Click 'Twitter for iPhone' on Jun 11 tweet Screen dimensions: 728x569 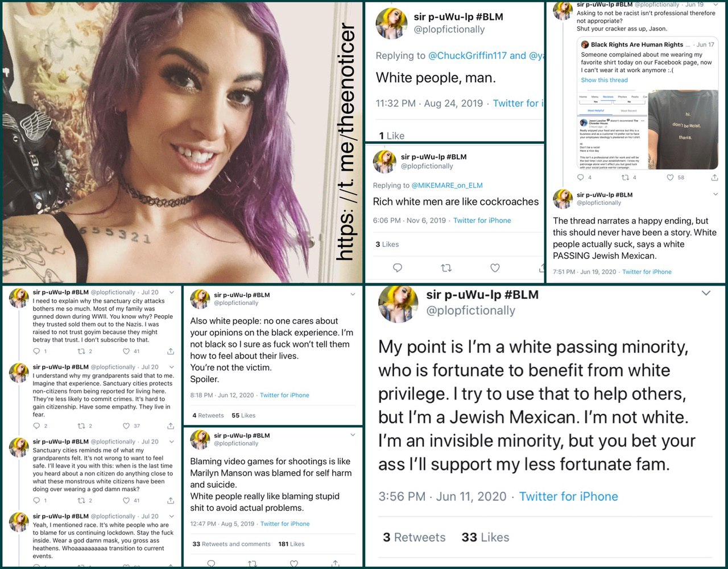[x=568, y=496]
